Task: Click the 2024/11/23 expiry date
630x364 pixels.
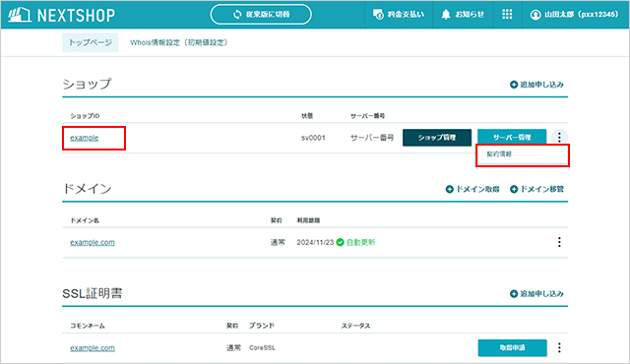Action: [x=315, y=242]
